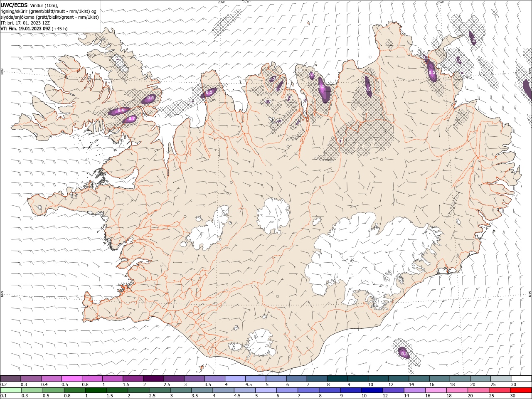Click the 0.8 green rain legend swatch

74,390
